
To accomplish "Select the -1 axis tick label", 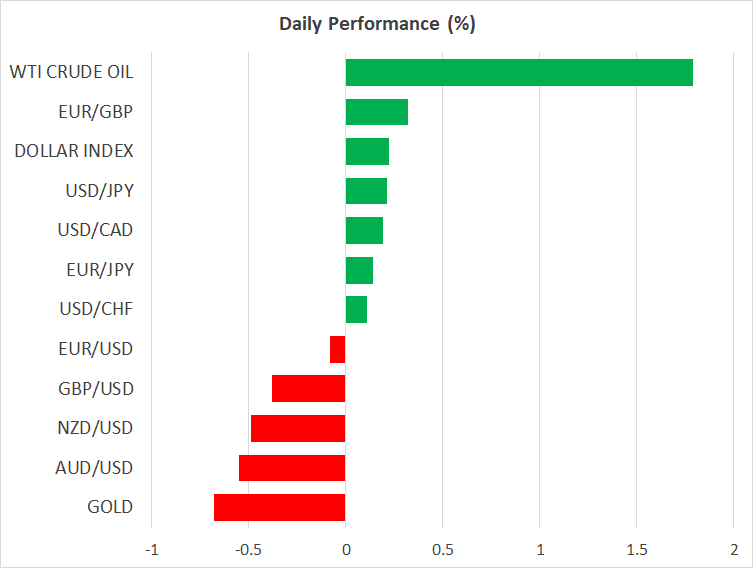I will (x=151, y=549).
